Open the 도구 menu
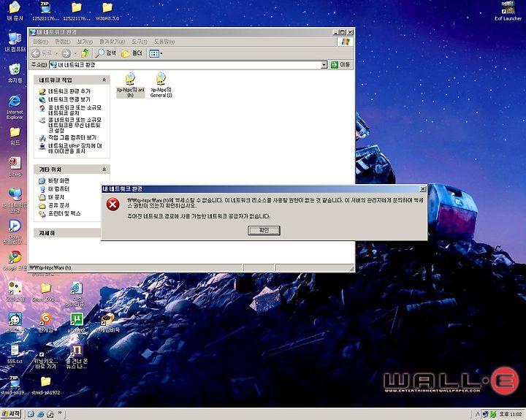 coord(140,42)
